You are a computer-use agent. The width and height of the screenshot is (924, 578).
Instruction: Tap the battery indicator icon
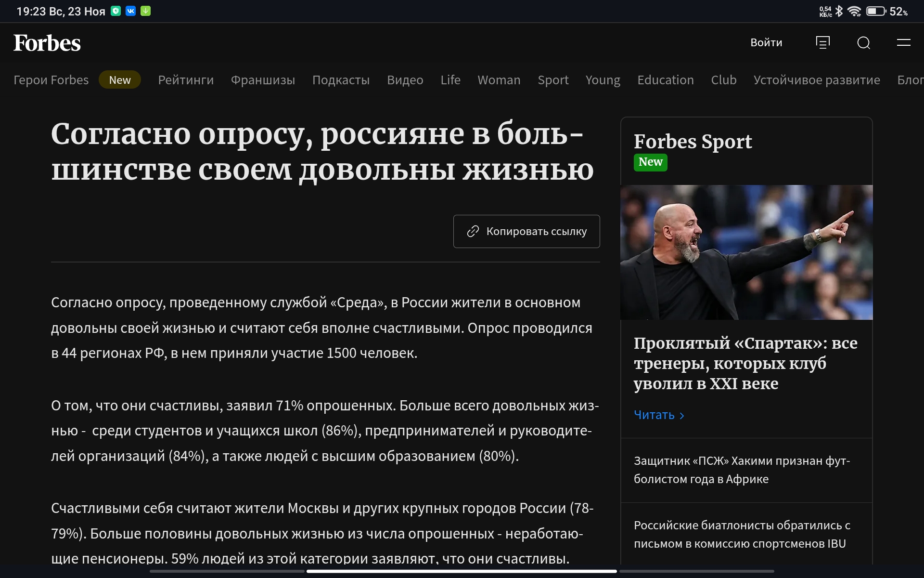coord(876,11)
